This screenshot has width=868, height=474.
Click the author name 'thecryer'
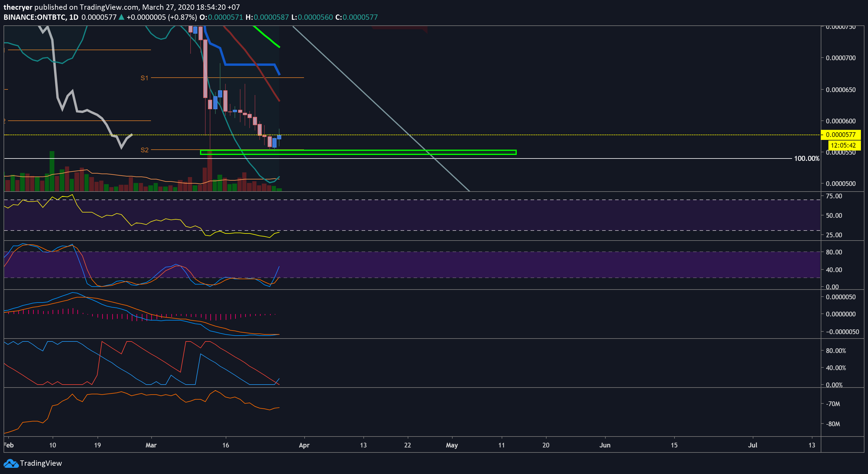18,7
